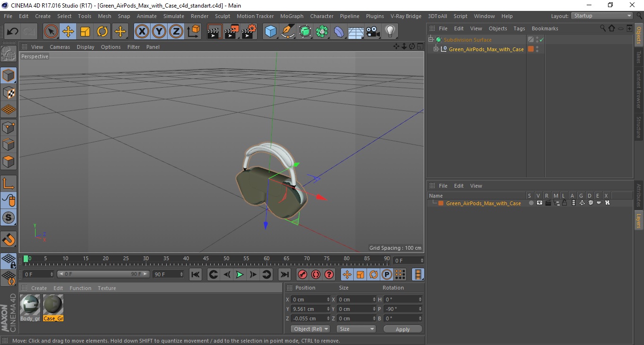Expand the Subdivision Surface hierarchy
The width and height of the screenshot is (644, 345).
click(431, 40)
